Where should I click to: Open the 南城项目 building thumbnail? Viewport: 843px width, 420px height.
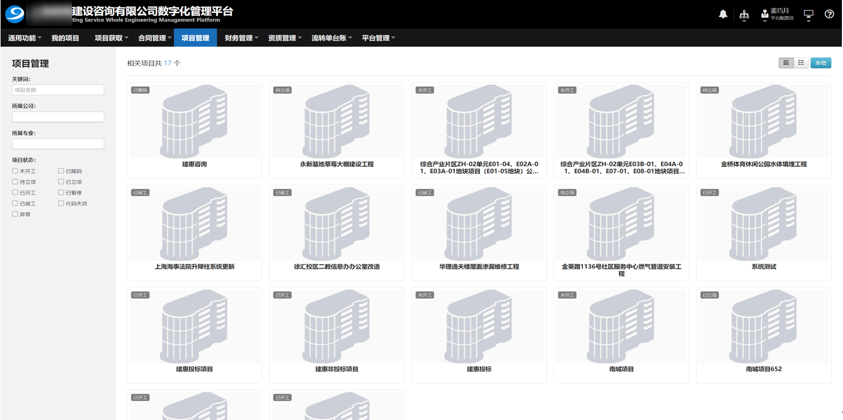pos(621,326)
